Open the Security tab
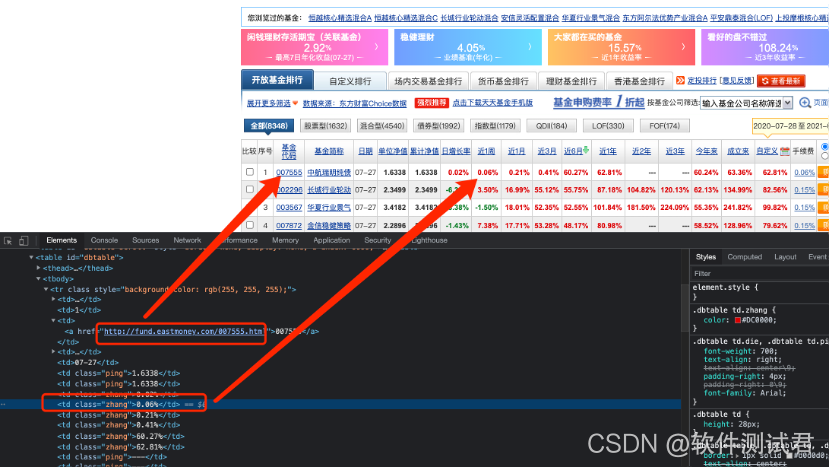830x468 pixels. (x=377, y=240)
